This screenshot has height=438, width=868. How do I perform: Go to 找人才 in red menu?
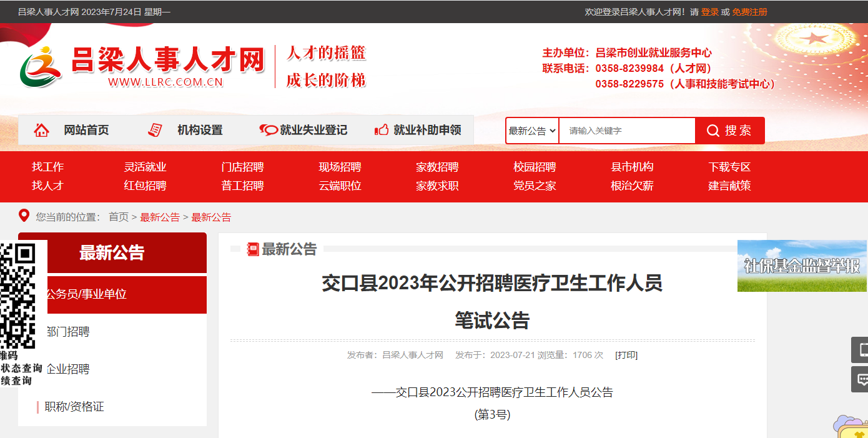48,186
